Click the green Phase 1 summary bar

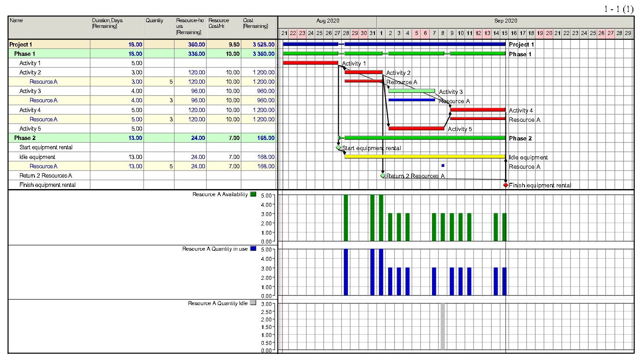click(x=394, y=53)
